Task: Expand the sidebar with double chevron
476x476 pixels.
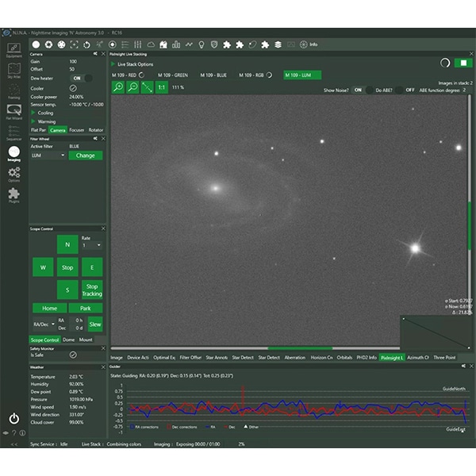Action: click(14, 444)
